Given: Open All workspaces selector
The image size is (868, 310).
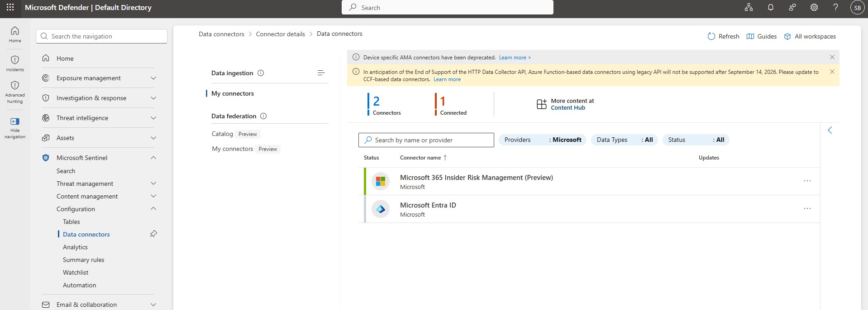Looking at the screenshot, I should pos(810,36).
